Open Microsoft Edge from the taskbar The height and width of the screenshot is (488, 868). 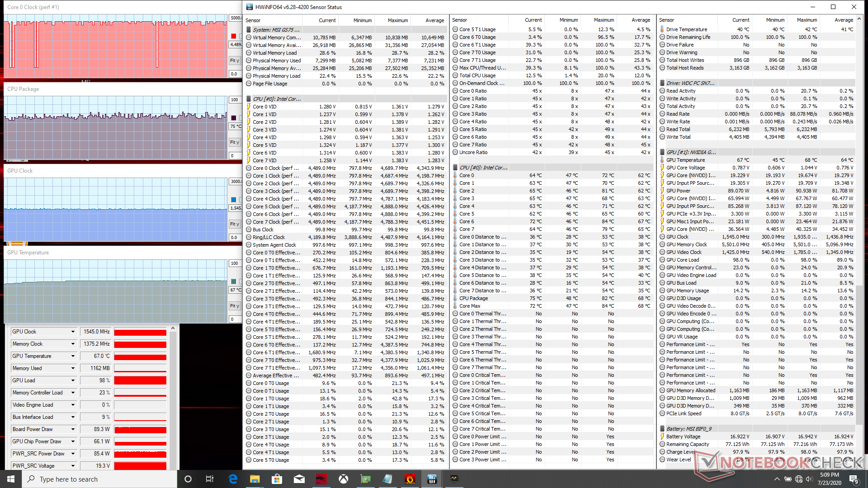233,479
